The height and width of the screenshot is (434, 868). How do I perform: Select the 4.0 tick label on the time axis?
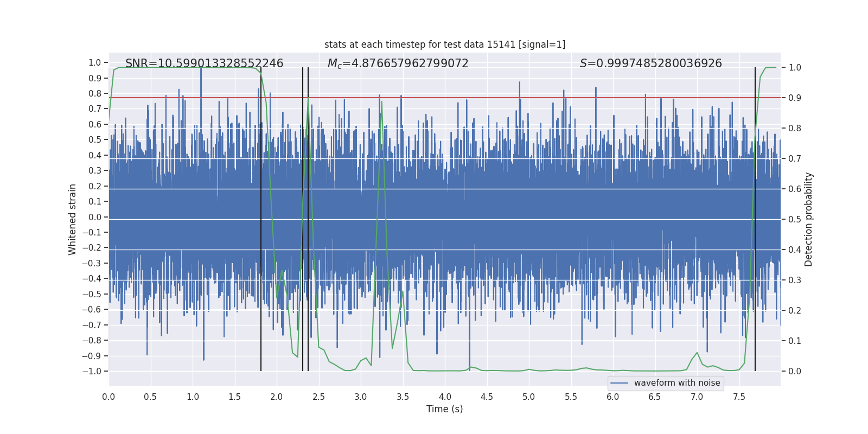tap(445, 397)
